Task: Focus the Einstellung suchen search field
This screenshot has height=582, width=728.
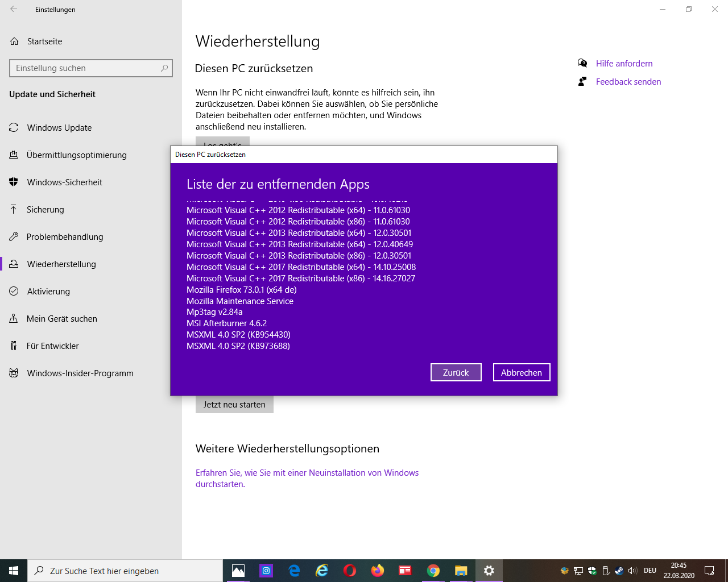Action: pos(91,68)
